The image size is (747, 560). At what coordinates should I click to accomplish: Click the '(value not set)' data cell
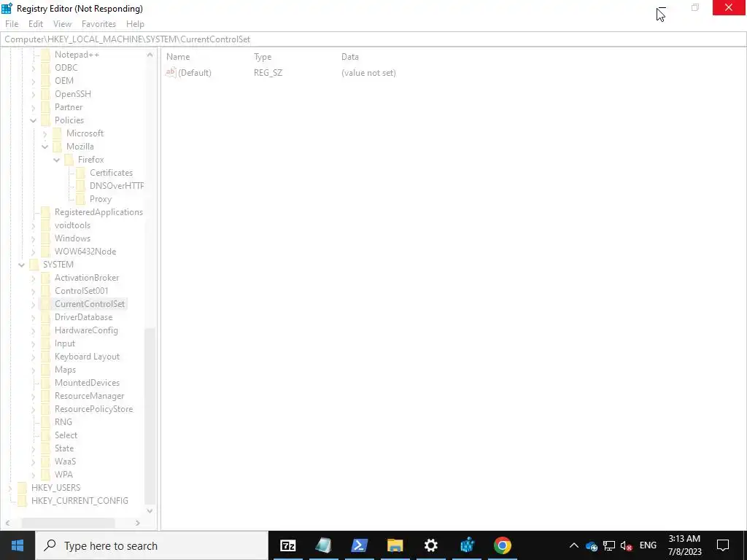click(x=368, y=73)
